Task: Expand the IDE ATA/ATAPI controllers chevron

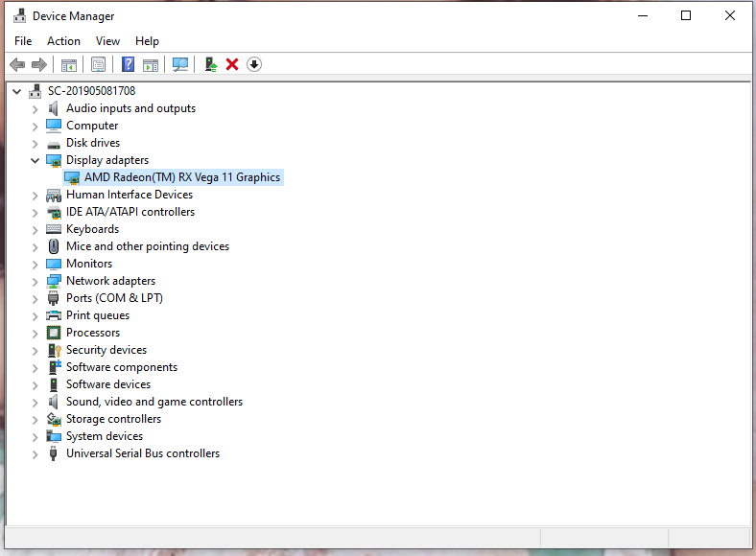Action: pyautogui.click(x=35, y=213)
